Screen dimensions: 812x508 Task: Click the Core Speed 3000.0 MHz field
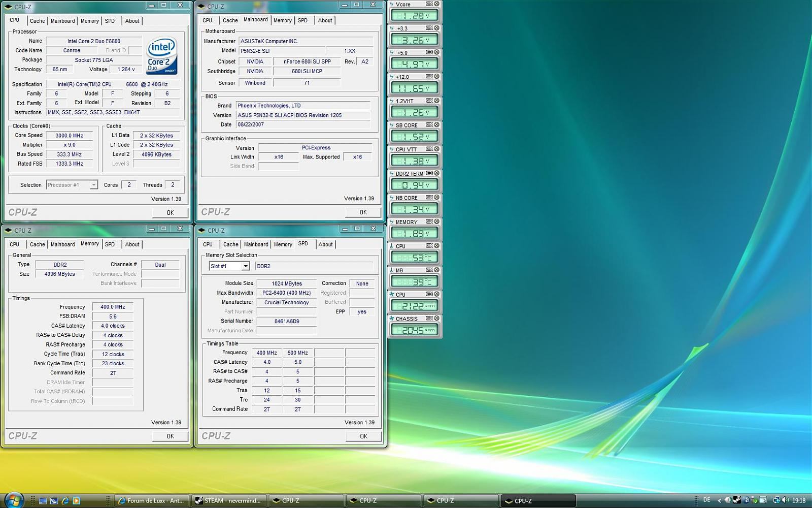pos(70,136)
